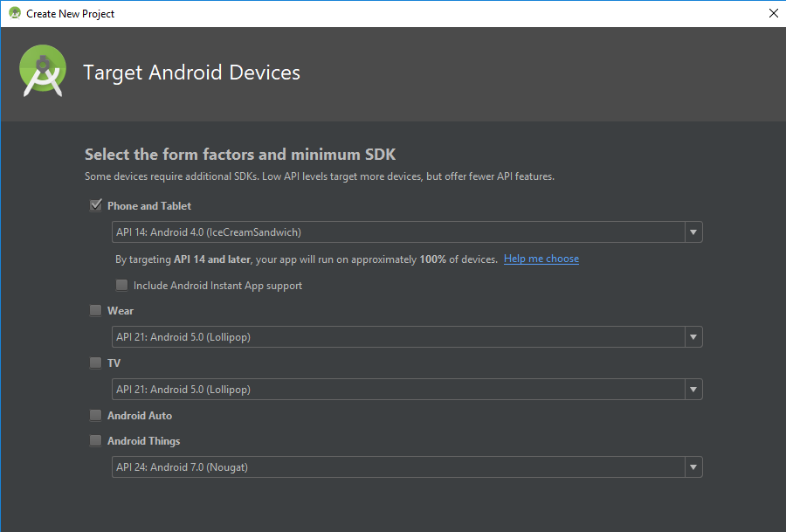Open the Help me choose link
This screenshot has width=786, height=532.
pyautogui.click(x=541, y=259)
